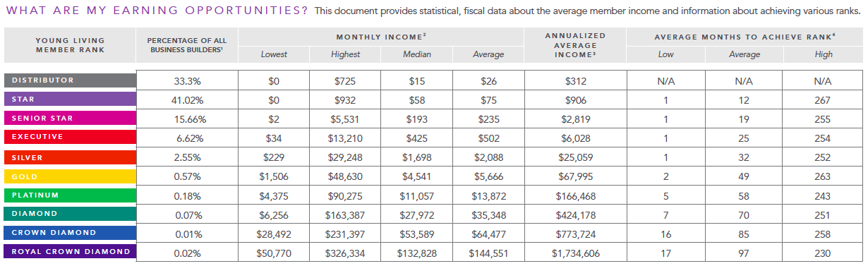Select the gray Distributor rank label
The image size is (868, 266).
click(x=69, y=80)
